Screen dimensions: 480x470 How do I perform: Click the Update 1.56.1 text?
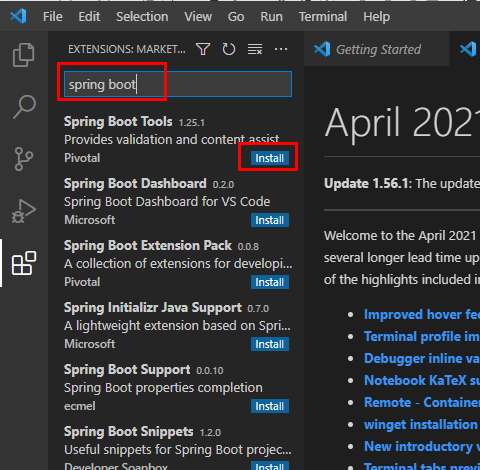click(x=368, y=184)
